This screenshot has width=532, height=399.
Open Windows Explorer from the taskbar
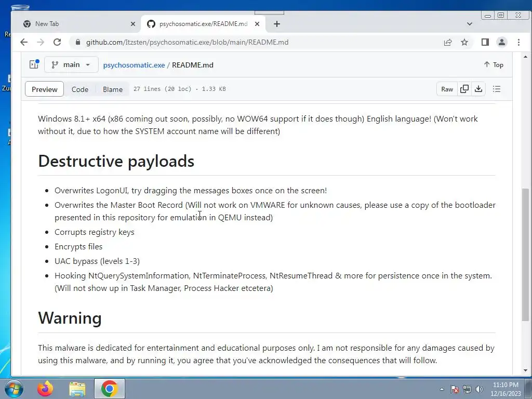click(x=77, y=389)
